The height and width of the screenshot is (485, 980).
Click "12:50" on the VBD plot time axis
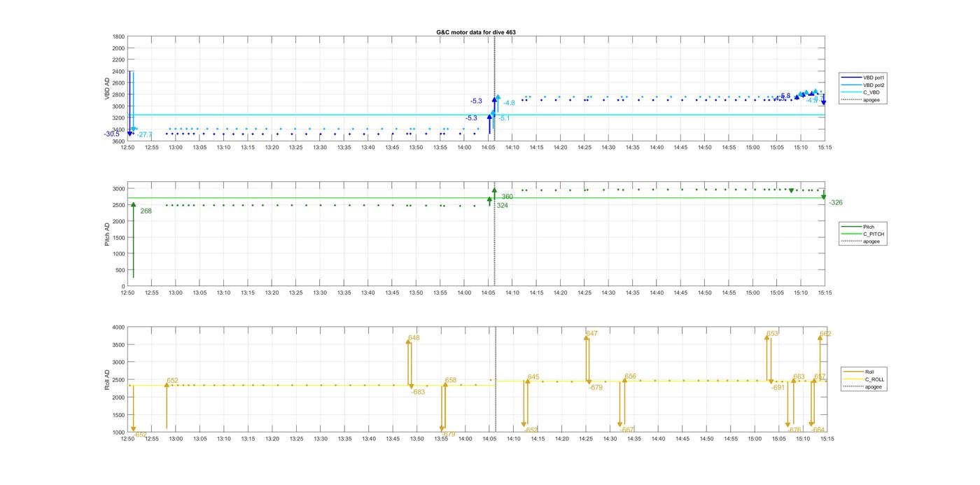127,148
